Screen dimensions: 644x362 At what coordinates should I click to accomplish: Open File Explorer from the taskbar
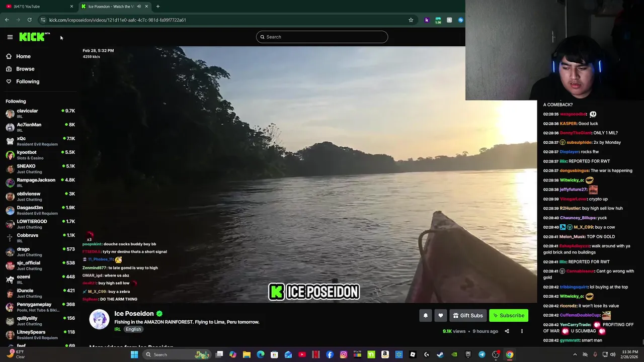pyautogui.click(x=247, y=354)
